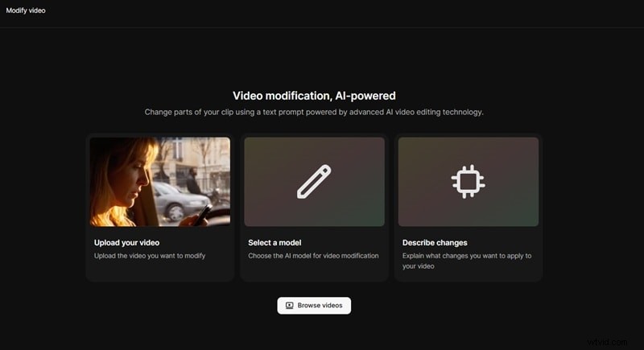The height and width of the screenshot is (350, 644).
Task: Click "Choose the AI model" description text
Action: pyautogui.click(x=313, y=256)
